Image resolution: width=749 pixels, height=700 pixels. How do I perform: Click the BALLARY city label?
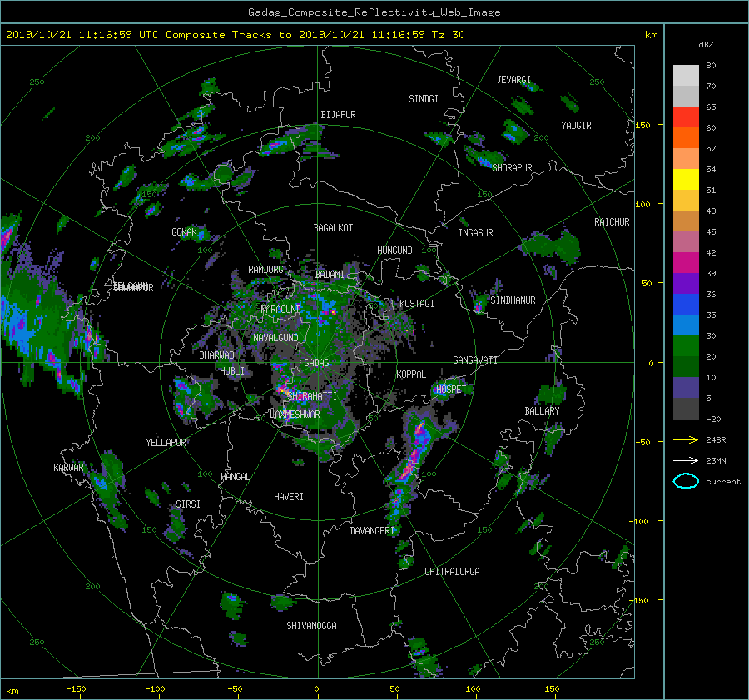(x=542, y=411)
